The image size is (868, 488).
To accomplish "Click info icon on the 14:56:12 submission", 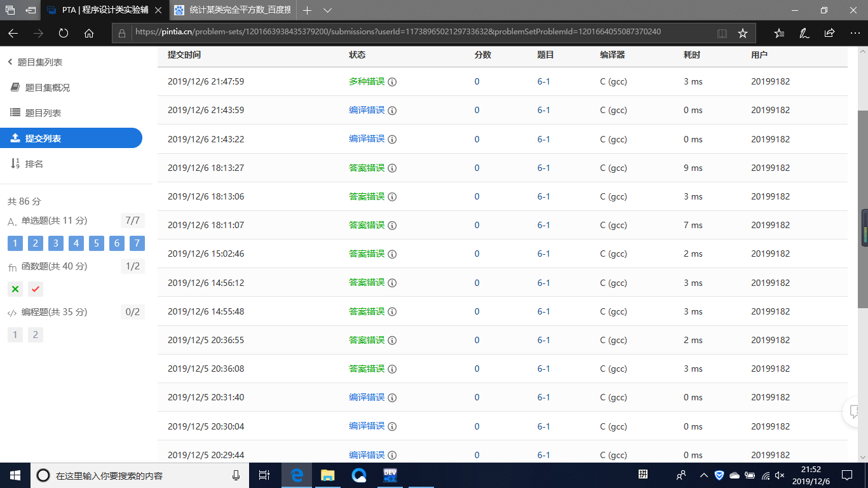I will point(392,283).
